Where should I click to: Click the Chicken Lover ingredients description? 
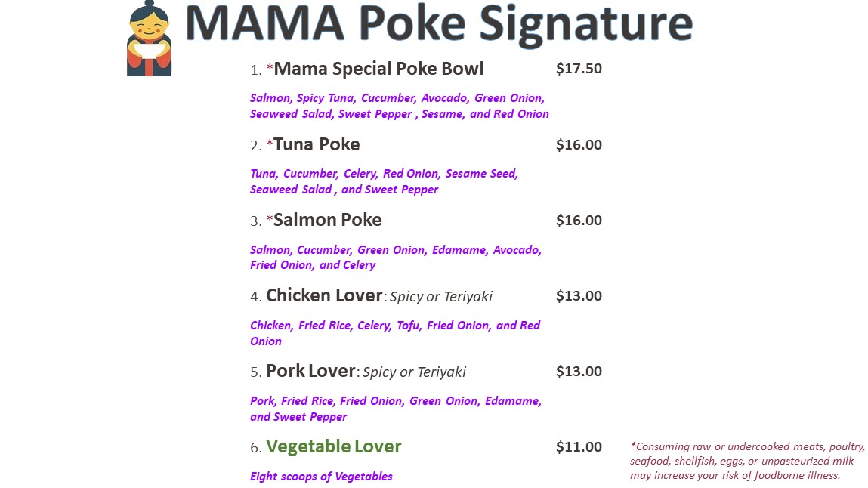394,333
